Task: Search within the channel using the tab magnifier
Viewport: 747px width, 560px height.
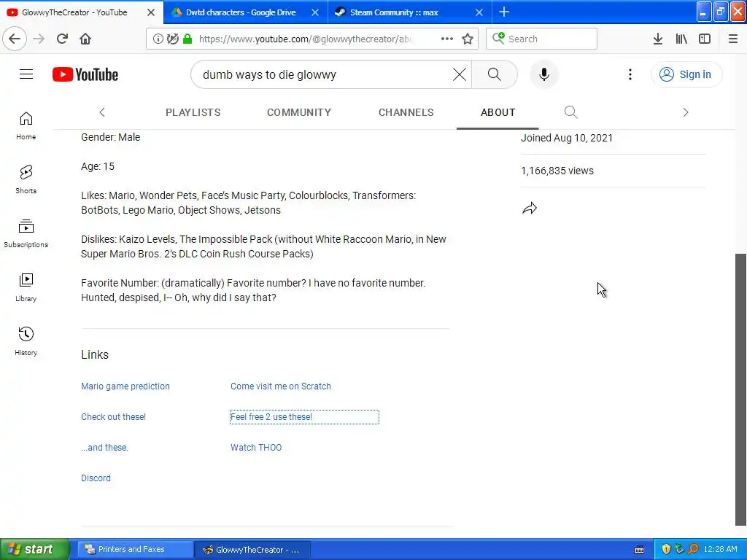Action: pos(570,112)
